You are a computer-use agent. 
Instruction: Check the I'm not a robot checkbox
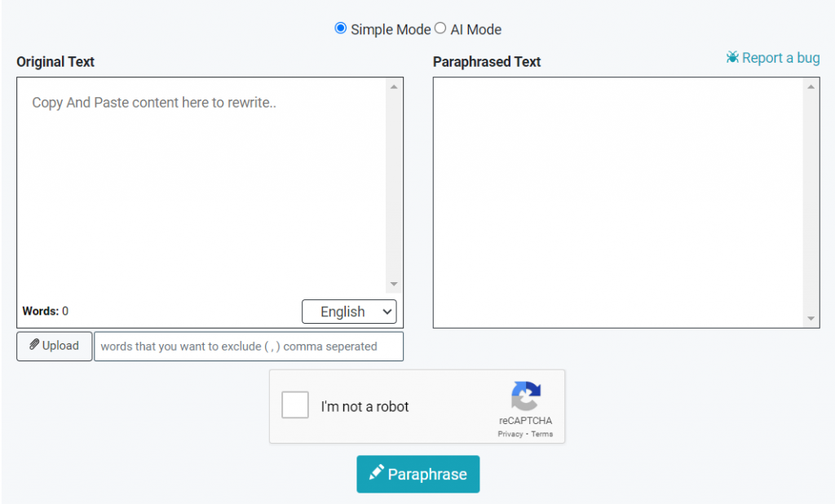[x=295, y=405]
